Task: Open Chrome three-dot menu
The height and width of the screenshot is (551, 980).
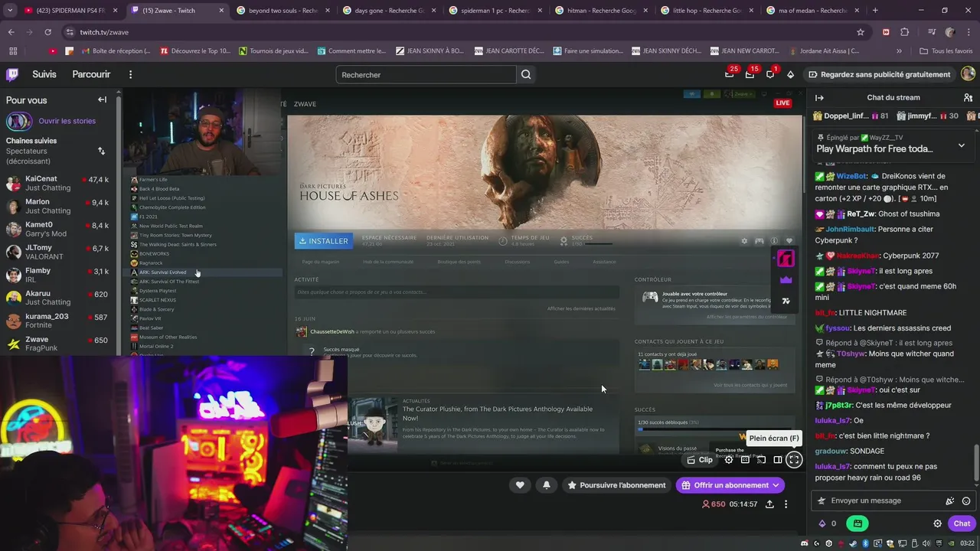Action: click(x=968, y=32)
